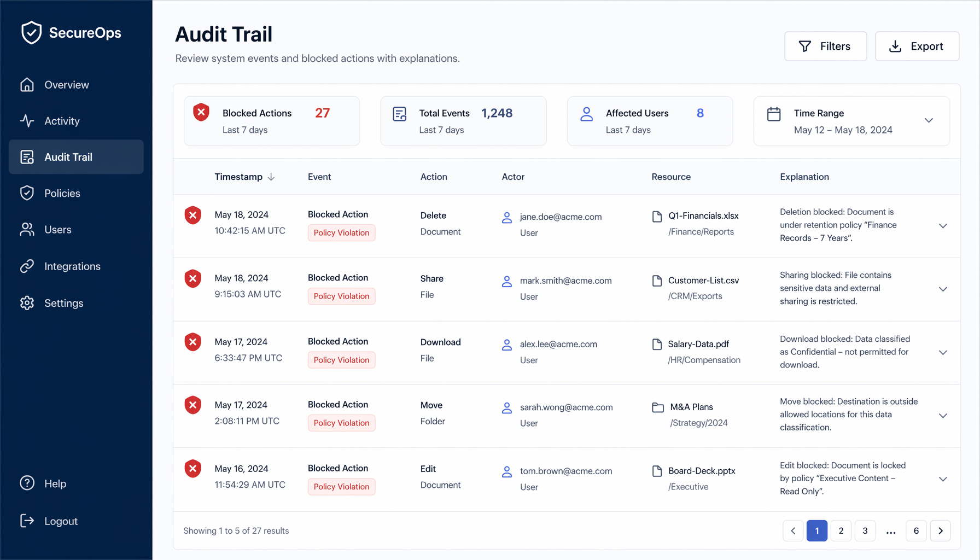This screenshot has height=560, width=980.
Task: Click the Help question mark icon
Action: pyautogui.click(x=27, y=483)
